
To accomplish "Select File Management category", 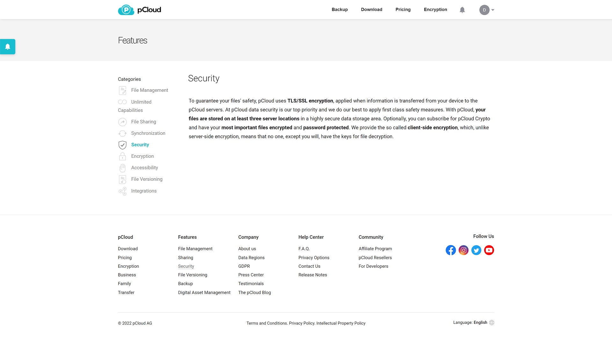I will [x=149, y=90].
